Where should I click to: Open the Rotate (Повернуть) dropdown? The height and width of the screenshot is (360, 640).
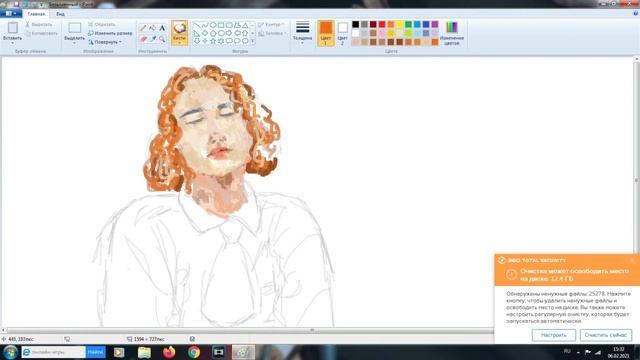point(105,42)
